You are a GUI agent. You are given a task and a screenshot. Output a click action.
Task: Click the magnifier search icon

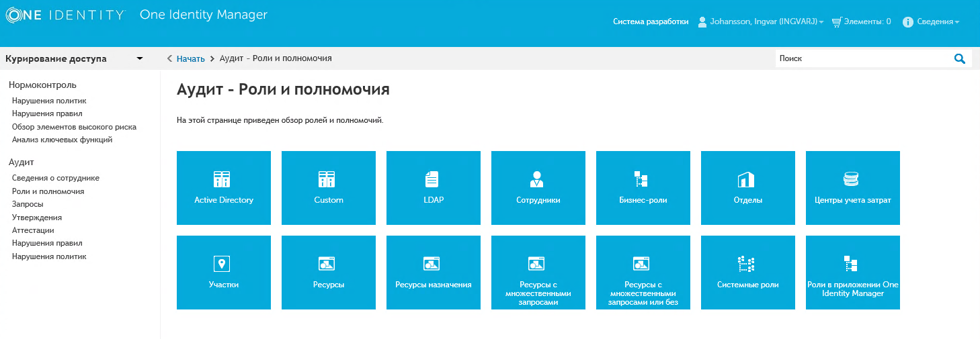[x=960, y=58]
